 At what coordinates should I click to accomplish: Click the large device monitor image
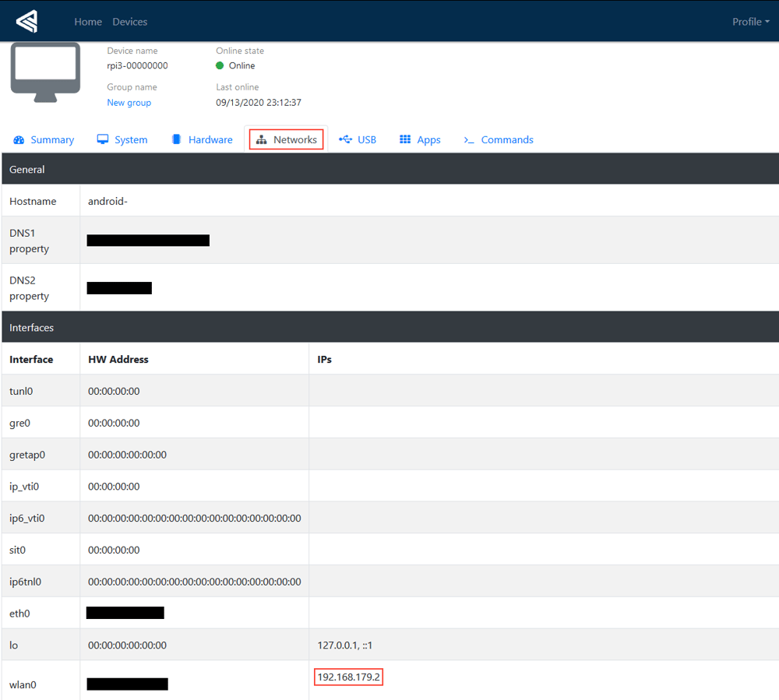point(45,72)
